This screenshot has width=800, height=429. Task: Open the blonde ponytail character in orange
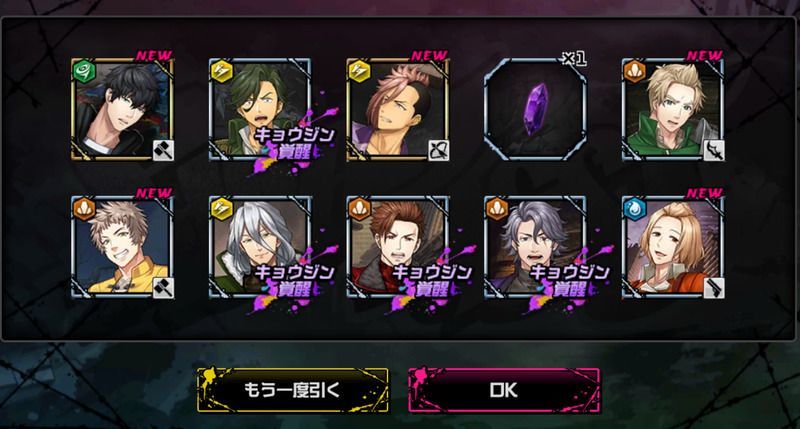click(x=673, y=247)
